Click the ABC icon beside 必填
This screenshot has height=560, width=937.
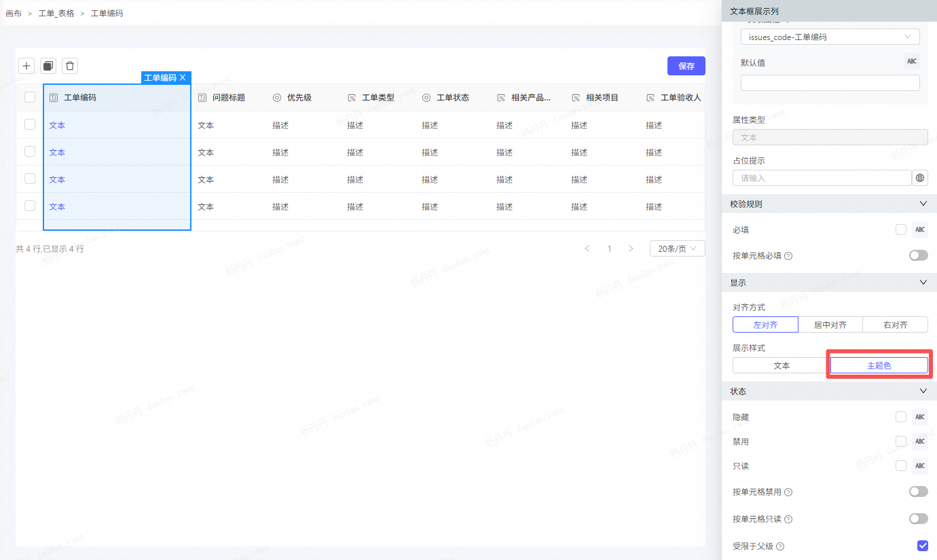pos(920,230)
